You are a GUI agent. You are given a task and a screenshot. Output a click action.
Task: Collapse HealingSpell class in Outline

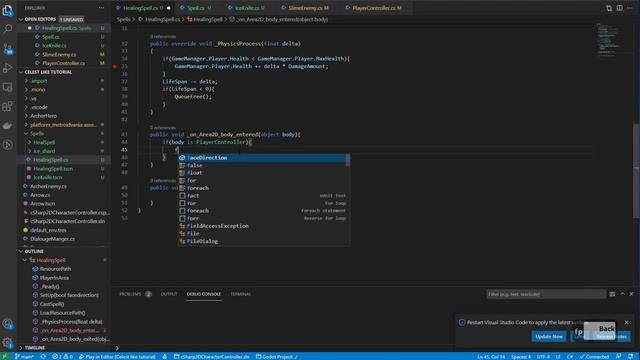[x=25, y=260]
